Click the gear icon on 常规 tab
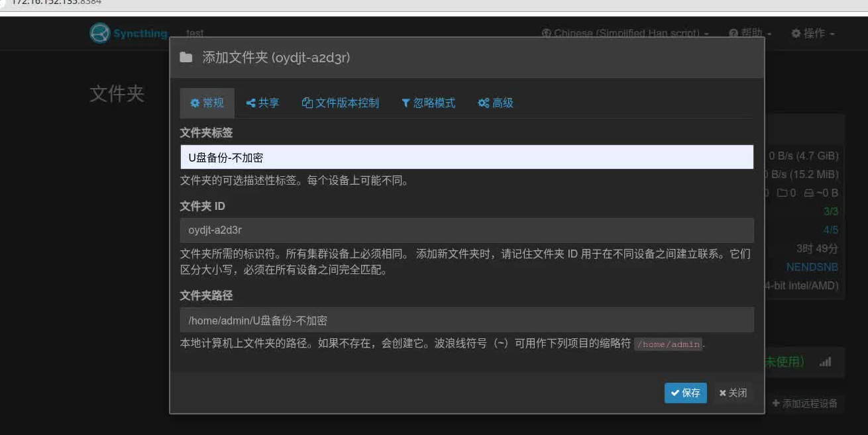The height and width of the screenshot is (435, 868). tap(194, 103)
